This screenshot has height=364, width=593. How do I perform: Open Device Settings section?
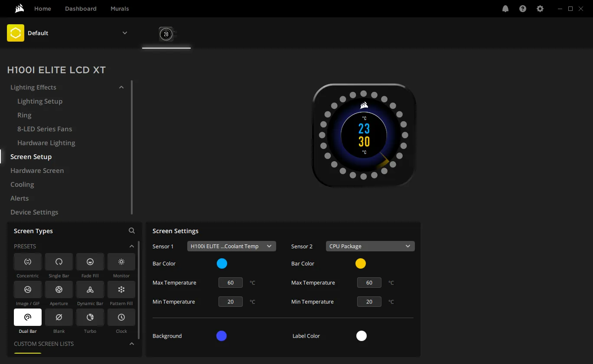coord(34,212)
